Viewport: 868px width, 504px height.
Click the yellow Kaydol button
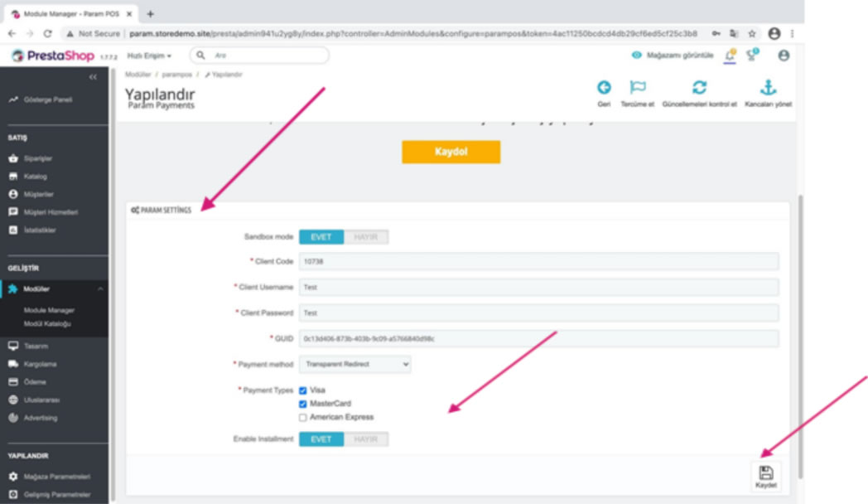click(x=451, y=152)
